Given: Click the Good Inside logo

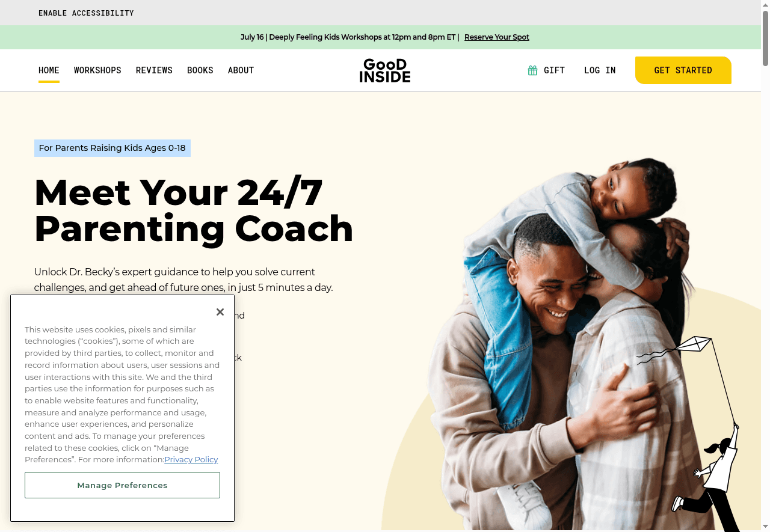Looking at the screenshot, I should point(385,70).
